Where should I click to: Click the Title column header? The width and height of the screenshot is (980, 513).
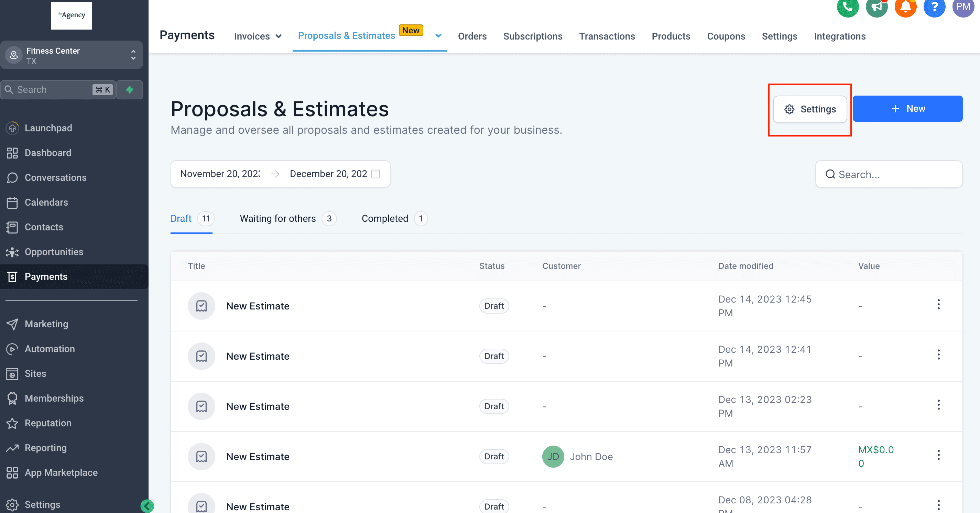pos(196,266)
